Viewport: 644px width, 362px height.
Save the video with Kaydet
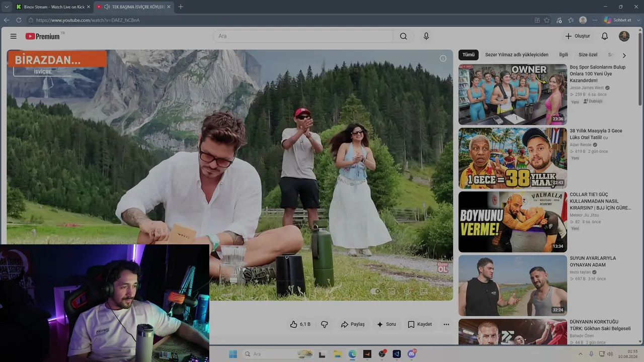pyautogui.click(x=420, y=324)
